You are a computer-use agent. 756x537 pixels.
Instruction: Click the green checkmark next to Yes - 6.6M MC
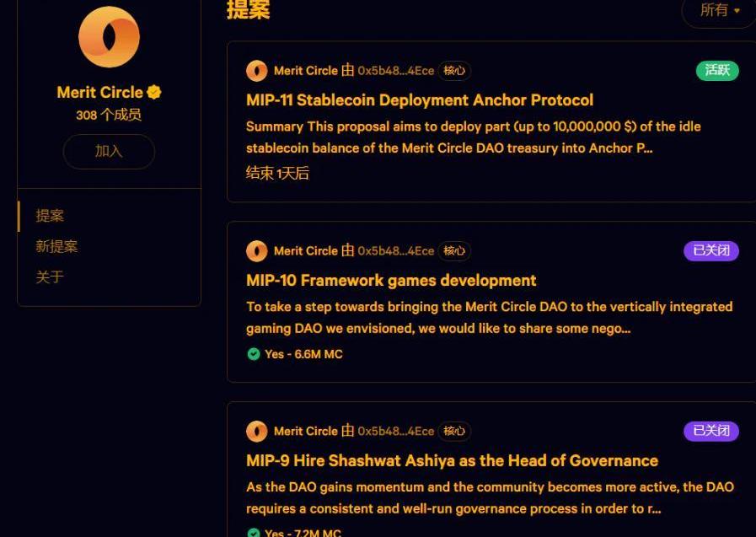pyautogui.click(x=254, y=354)
